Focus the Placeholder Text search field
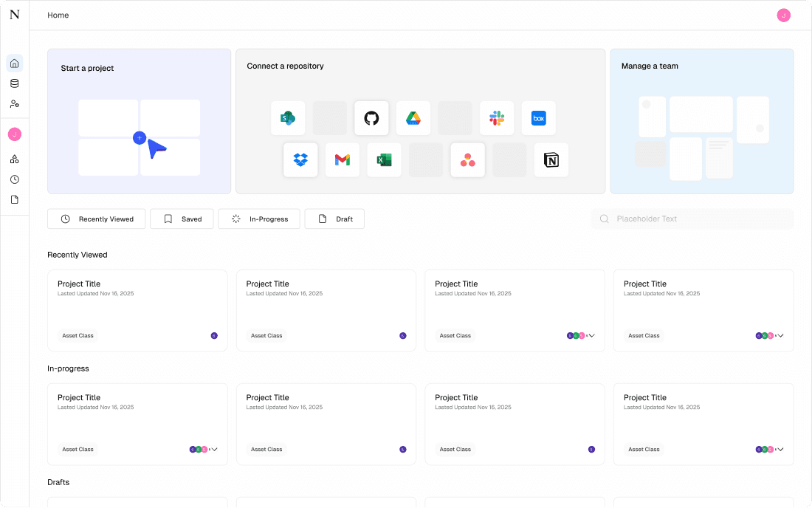812x508 pixels. point(692,219)
